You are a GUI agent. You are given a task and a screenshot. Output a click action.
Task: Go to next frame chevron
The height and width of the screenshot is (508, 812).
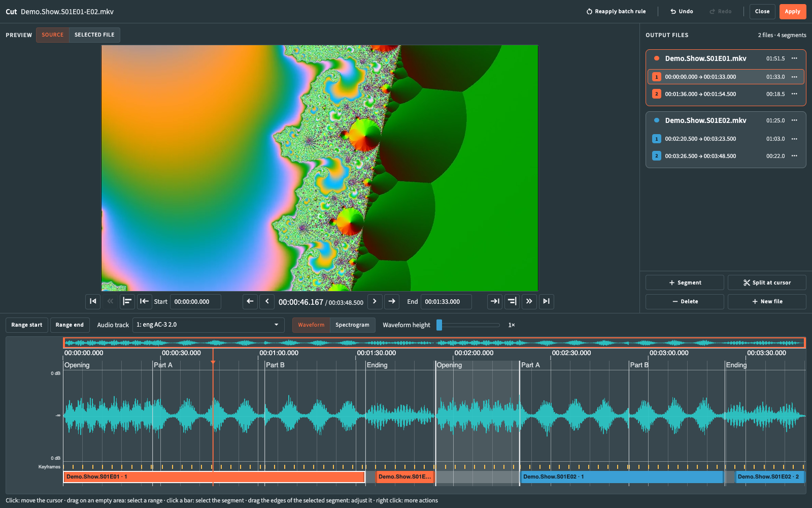[x=375, y=301]
